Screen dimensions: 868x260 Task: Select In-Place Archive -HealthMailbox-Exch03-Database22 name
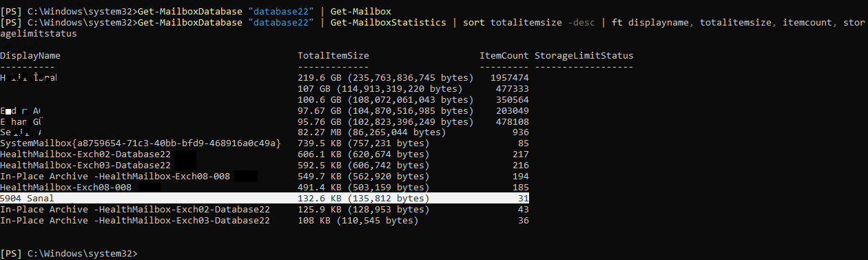point(135,221)
